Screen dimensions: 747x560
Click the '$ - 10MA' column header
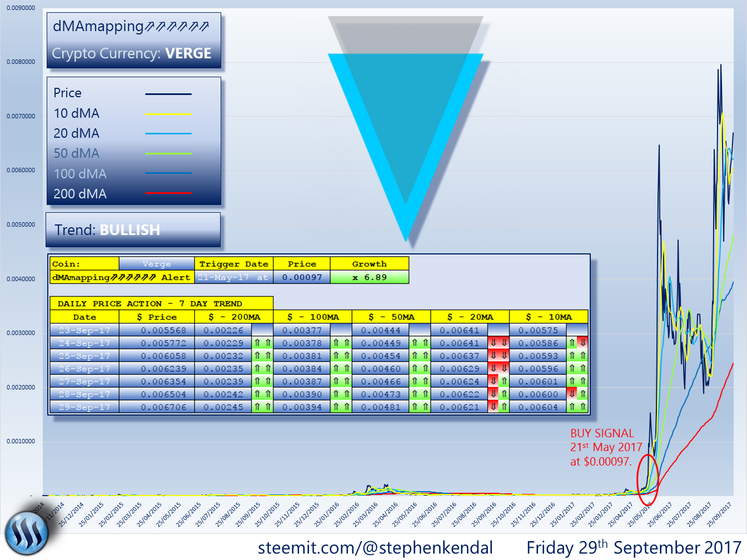pos(549,317)
